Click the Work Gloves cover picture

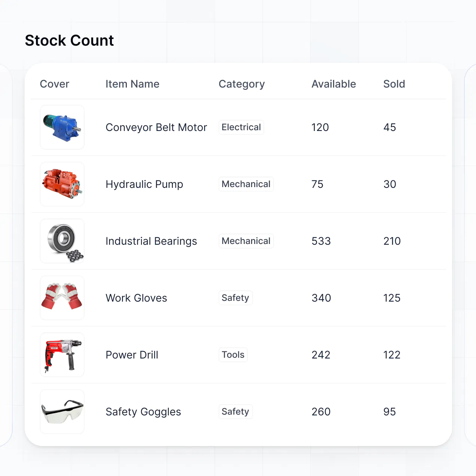(x=62, y=298)
